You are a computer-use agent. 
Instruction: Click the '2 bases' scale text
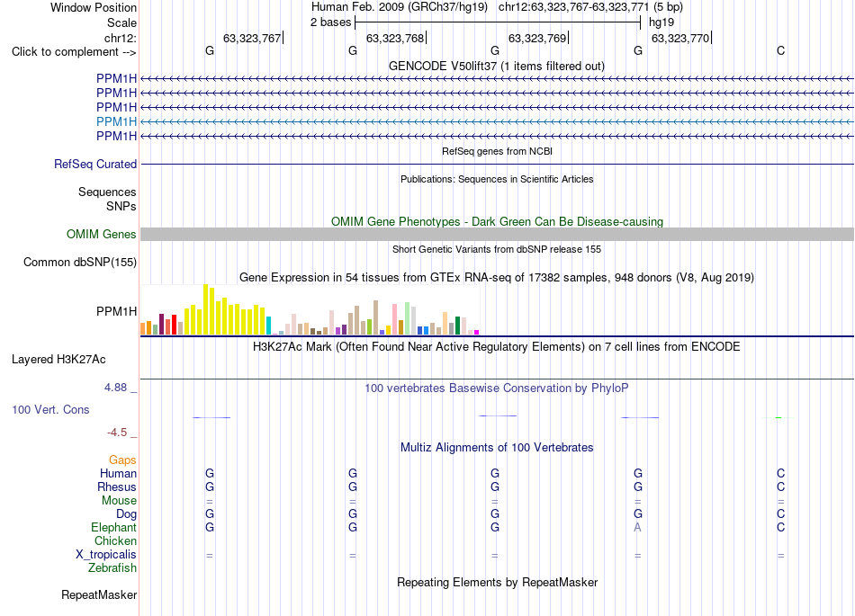click(330, 22)
